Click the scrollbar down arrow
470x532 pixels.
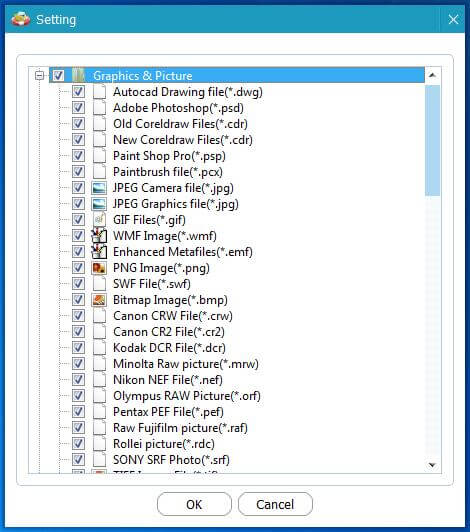pyautogui.click(x=432, y=465)
